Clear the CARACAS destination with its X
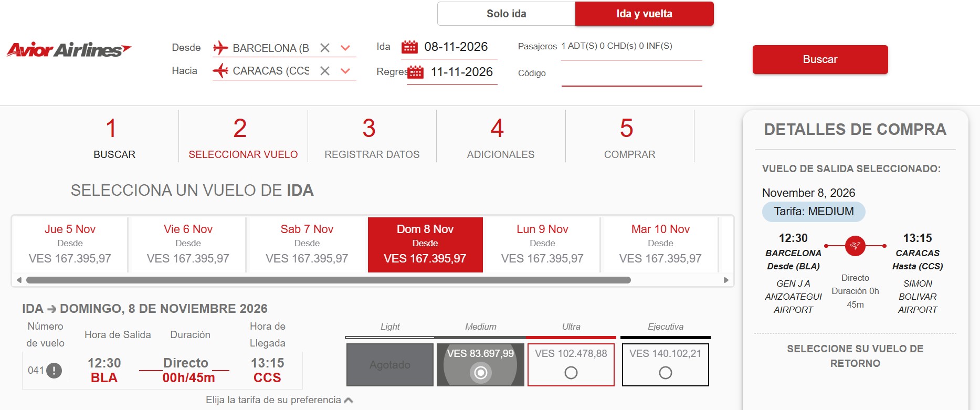The image size is (980, 410). 325,71
